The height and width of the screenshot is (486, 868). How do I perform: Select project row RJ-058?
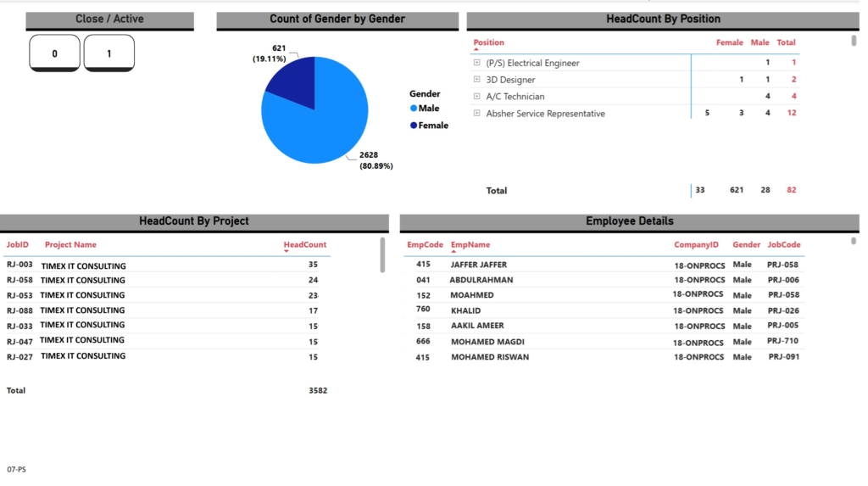166,280
